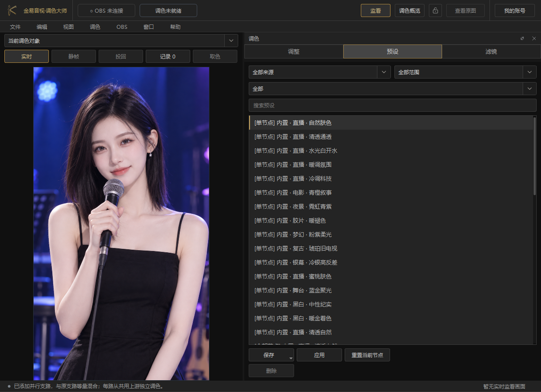Open the 文件 menu

coord(15,27)
